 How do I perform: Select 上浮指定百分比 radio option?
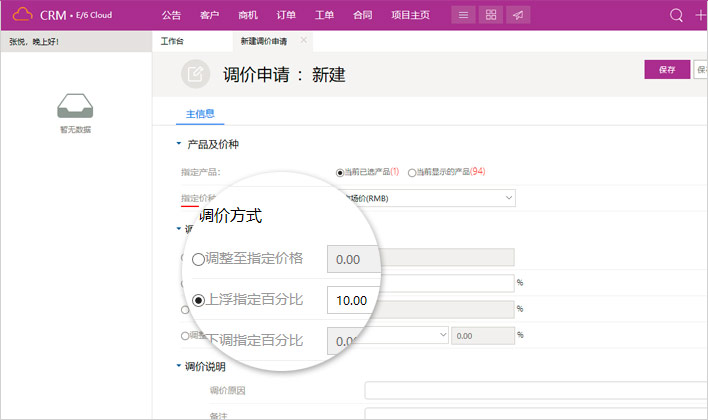point(198,300)
